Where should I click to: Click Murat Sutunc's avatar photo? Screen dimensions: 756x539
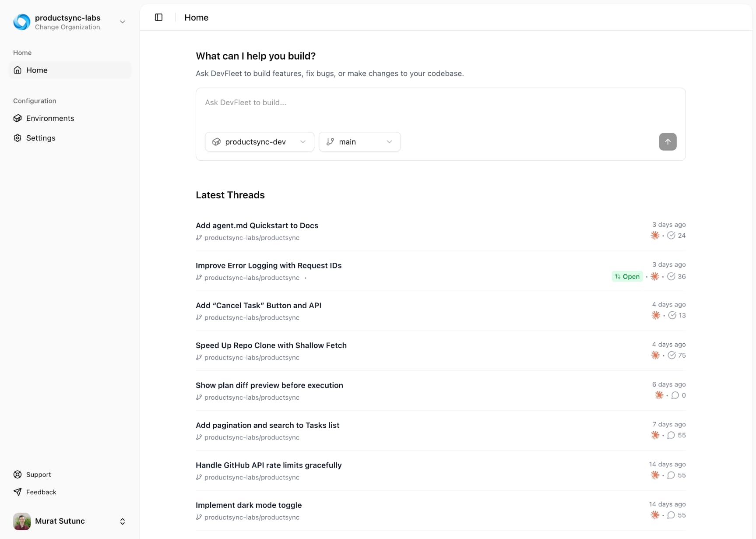(x=22, y=521)
